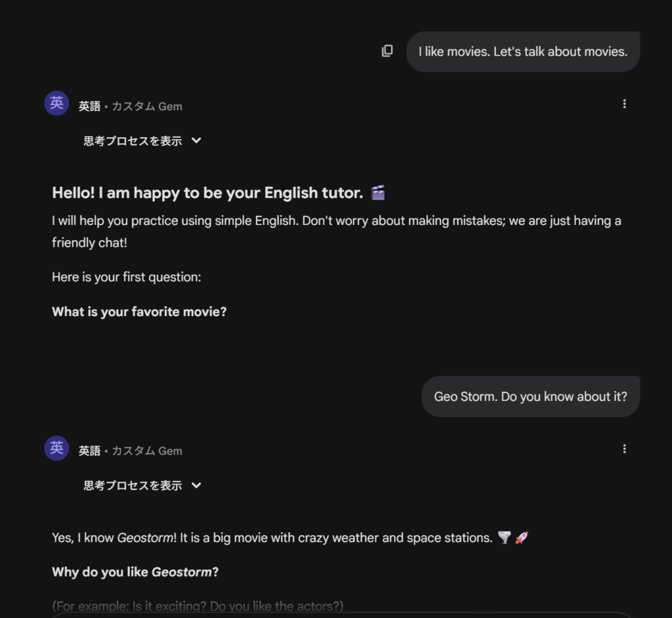Screen dimensions: 672x618
Task: Click the "Why do you like Geostorm?" question
Action: pyautogui.click(x=135, y=572)
